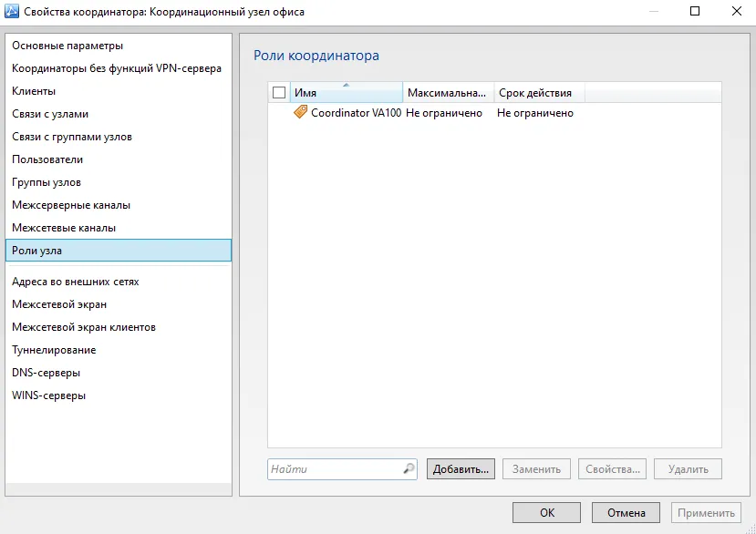Open Межсерверные каналы section
The width and height of the screenshot is (756, 534).
(119, 205)
